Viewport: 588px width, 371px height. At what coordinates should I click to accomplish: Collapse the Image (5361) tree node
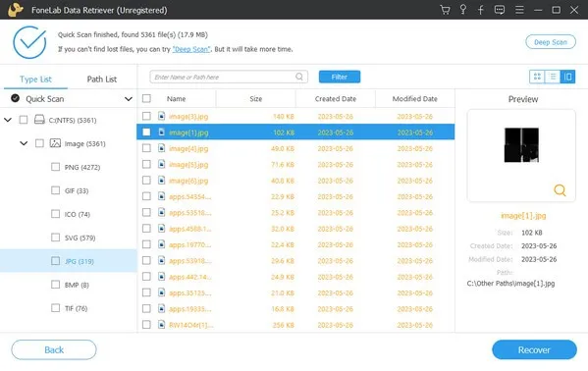coord(24,143)
